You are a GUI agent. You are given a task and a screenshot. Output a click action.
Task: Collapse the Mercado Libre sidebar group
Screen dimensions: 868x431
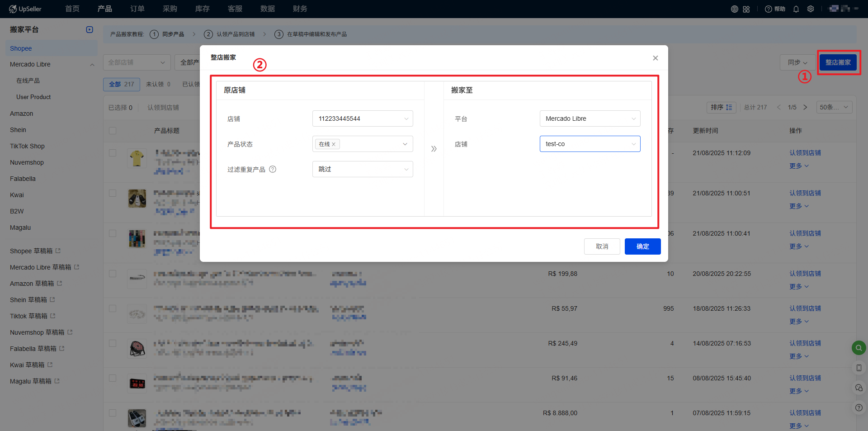[92, 65]
